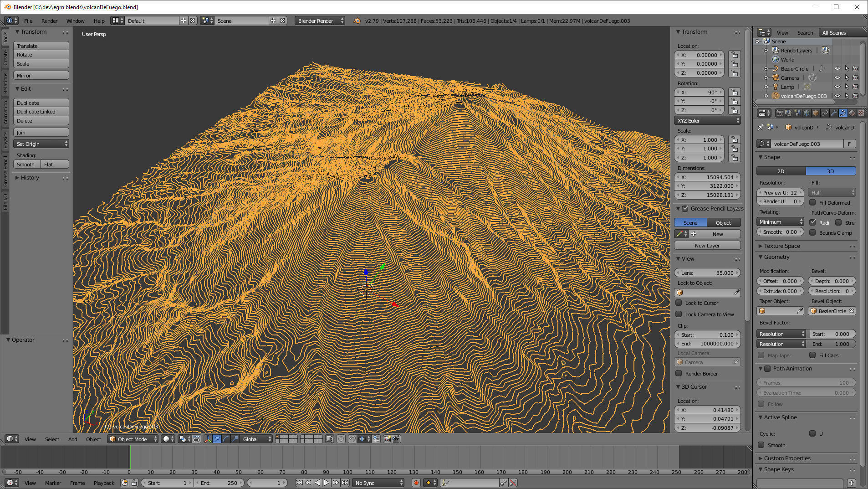Open the Set Origin dropdown
This screenshot has height=489, width=868.
(x=41, y=144)
